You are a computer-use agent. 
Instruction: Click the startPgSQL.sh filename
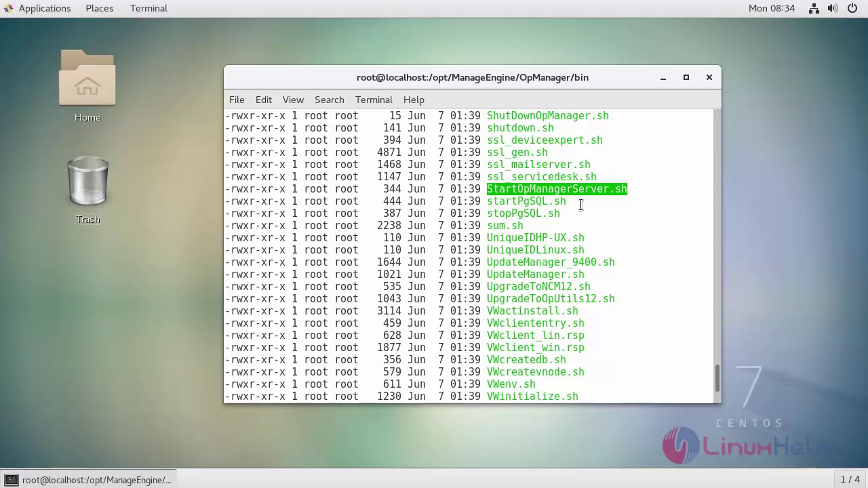coord(526,201)
